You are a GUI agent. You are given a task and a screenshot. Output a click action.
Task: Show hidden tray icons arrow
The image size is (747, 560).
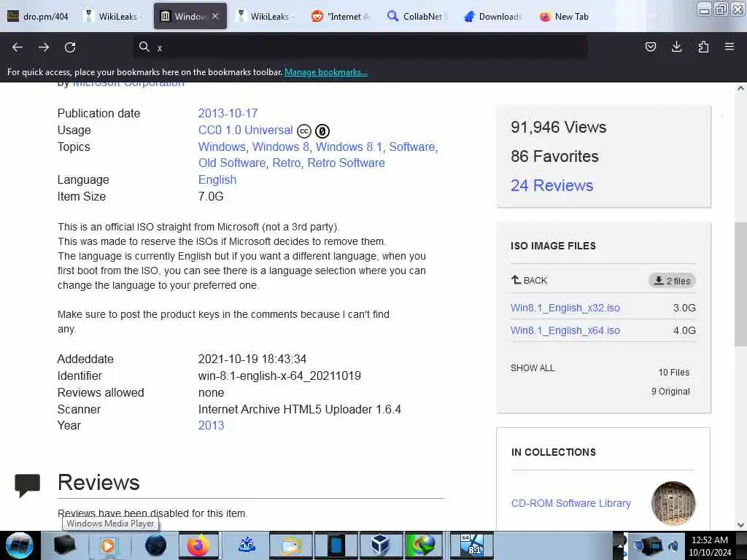[x=619, y=545]
